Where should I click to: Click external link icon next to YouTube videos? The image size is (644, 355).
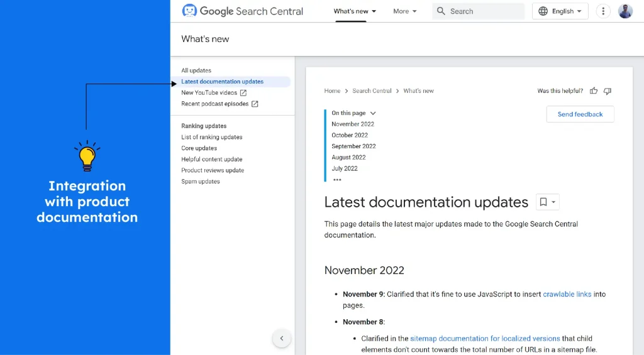tap(243, 93)
